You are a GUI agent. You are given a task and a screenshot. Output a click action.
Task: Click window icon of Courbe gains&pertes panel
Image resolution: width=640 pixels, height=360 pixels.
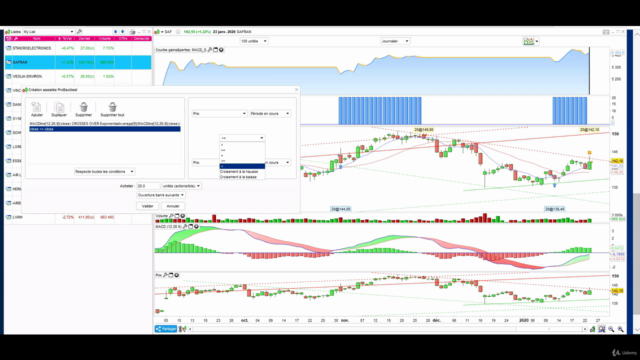[x=216, y=50]
